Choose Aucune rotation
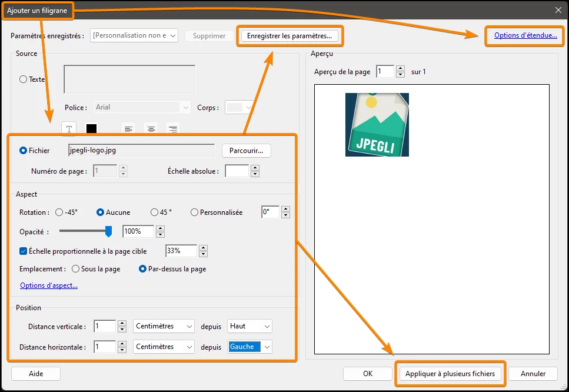 (100, 212)
